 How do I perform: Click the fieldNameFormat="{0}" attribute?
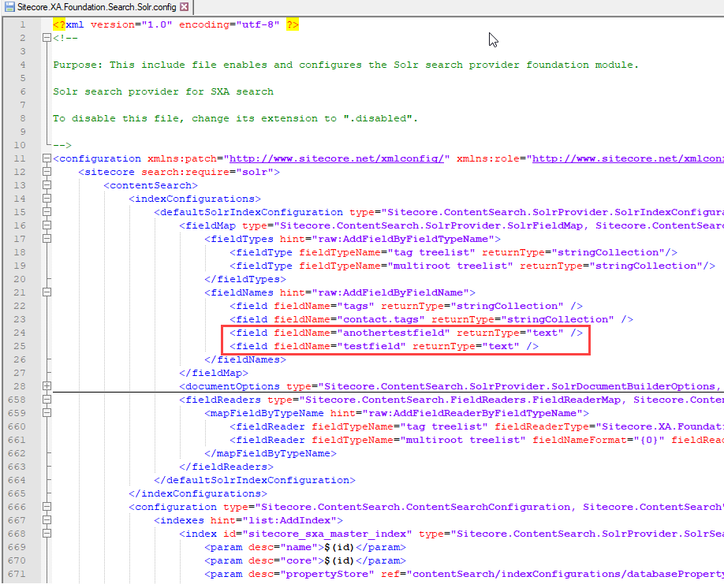pyautogui.click(x=599, y=440)
